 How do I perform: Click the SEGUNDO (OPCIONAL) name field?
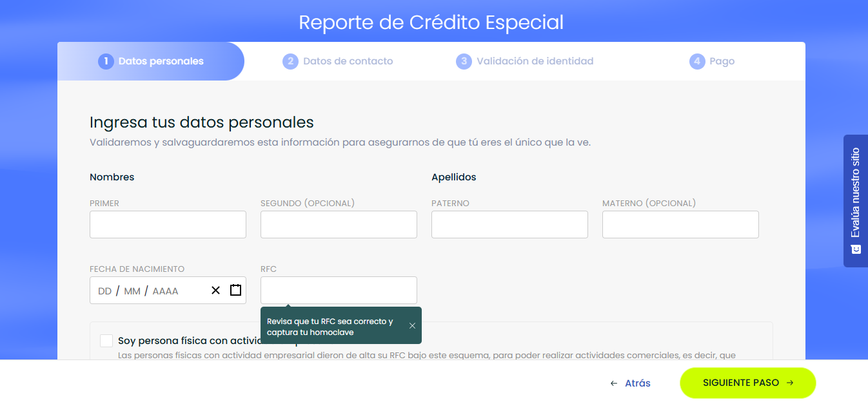[x=338, y=224]
